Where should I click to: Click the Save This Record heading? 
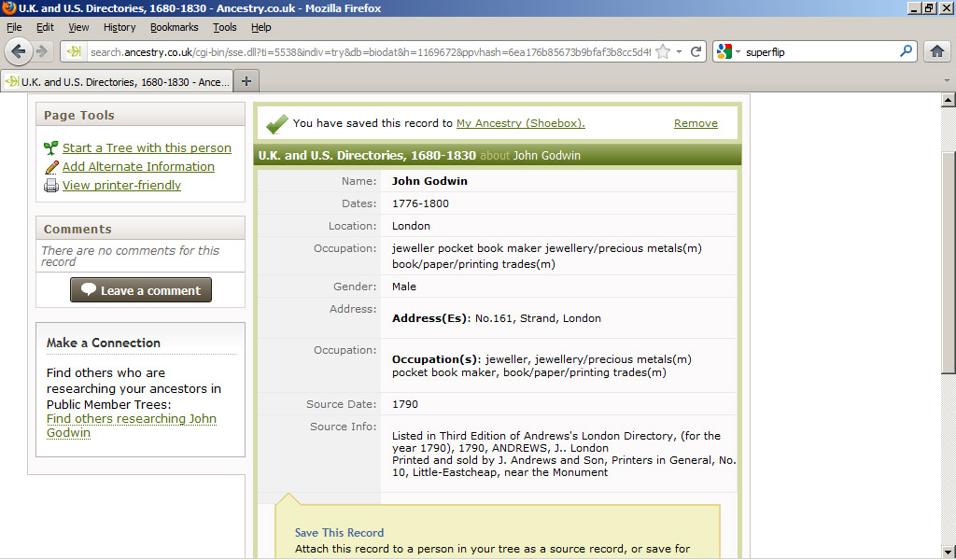[x=339, y=533]
